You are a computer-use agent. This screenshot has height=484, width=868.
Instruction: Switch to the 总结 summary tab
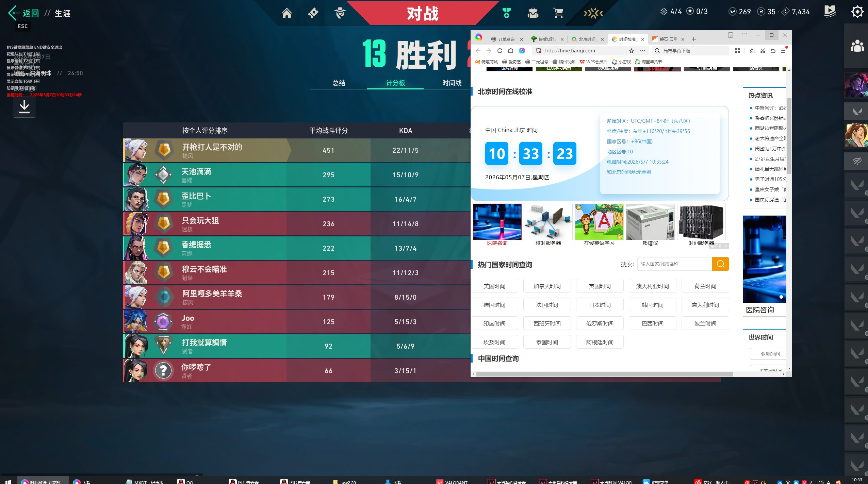coord(339,83)
